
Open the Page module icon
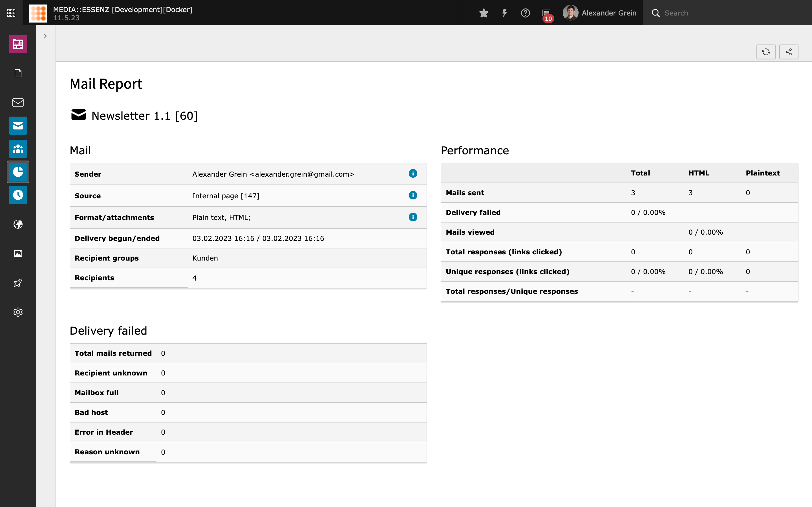[18, 73]
